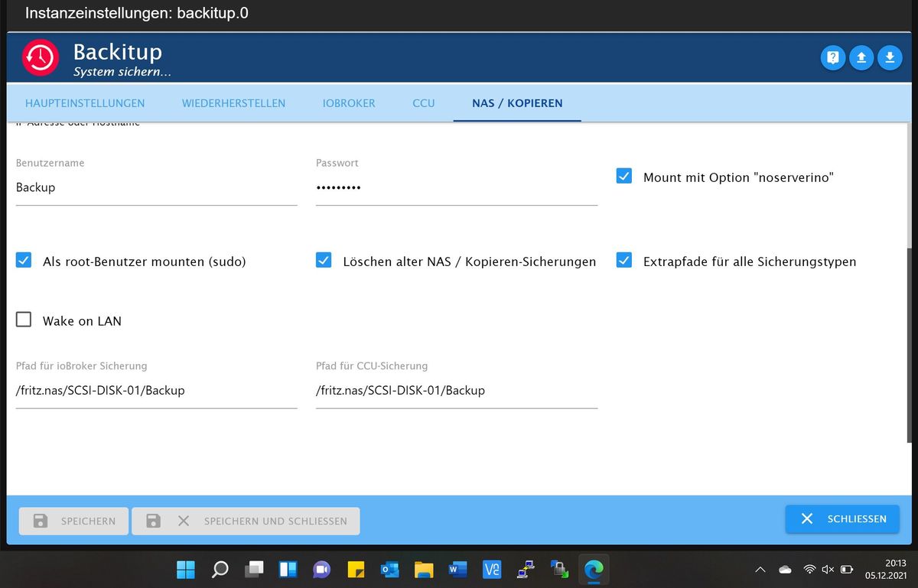Show hidden tray icons chevron

pos(760,570)
